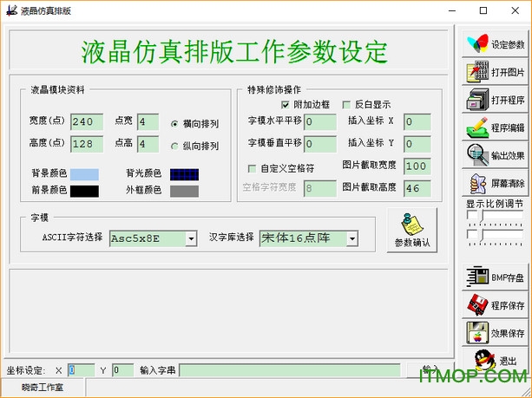Open program via 打开程序 icon

[495, 100]
